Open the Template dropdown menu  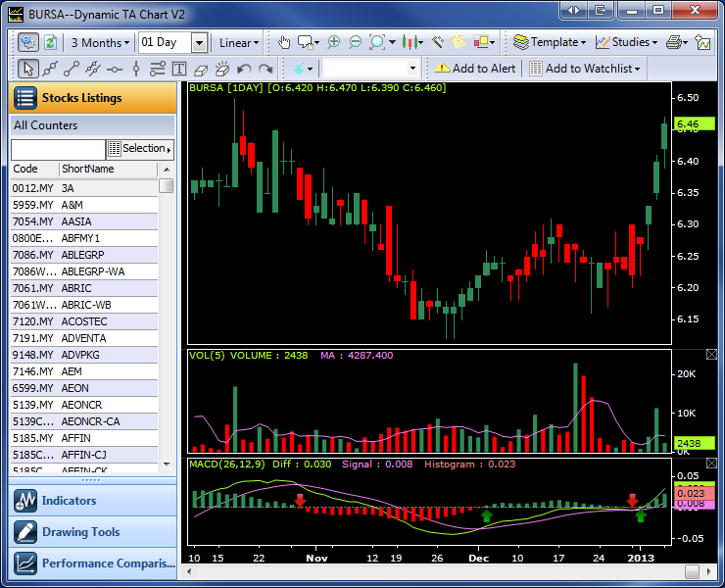tap(550, 42)
